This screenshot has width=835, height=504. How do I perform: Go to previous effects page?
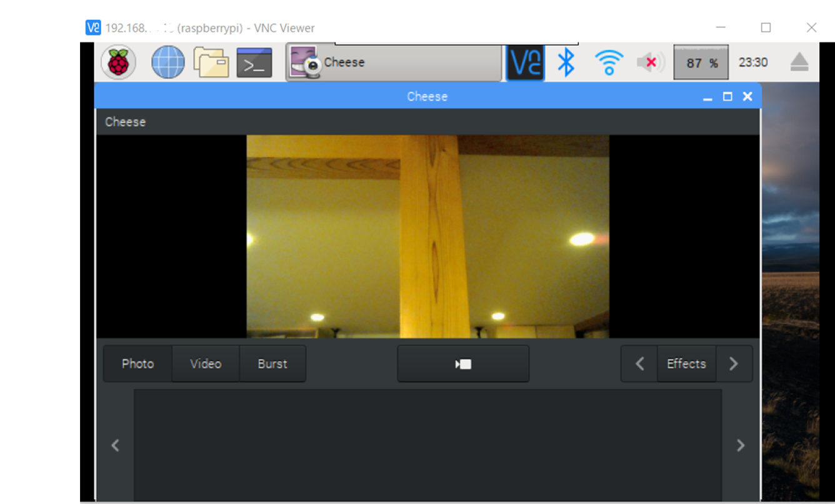click(639, 363)
